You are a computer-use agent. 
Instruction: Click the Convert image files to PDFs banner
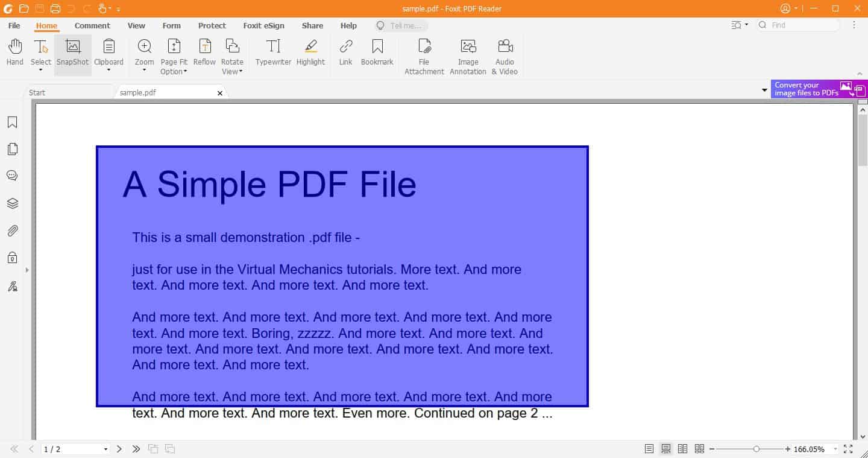coord(819,89)
